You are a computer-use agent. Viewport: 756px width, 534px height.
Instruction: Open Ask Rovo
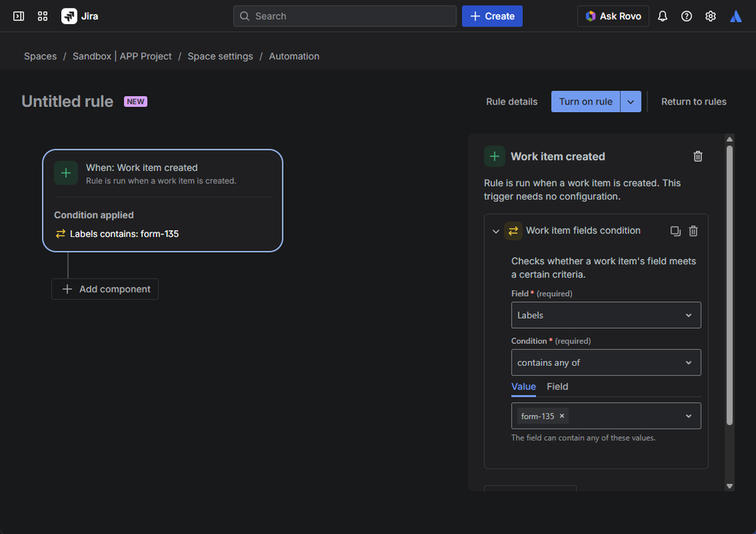tap(613, 17)
